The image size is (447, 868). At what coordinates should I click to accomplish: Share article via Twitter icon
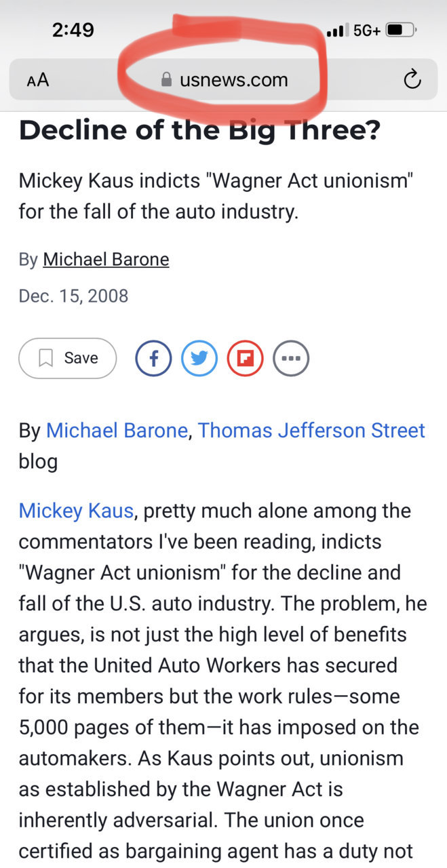(x=199, y=358)
